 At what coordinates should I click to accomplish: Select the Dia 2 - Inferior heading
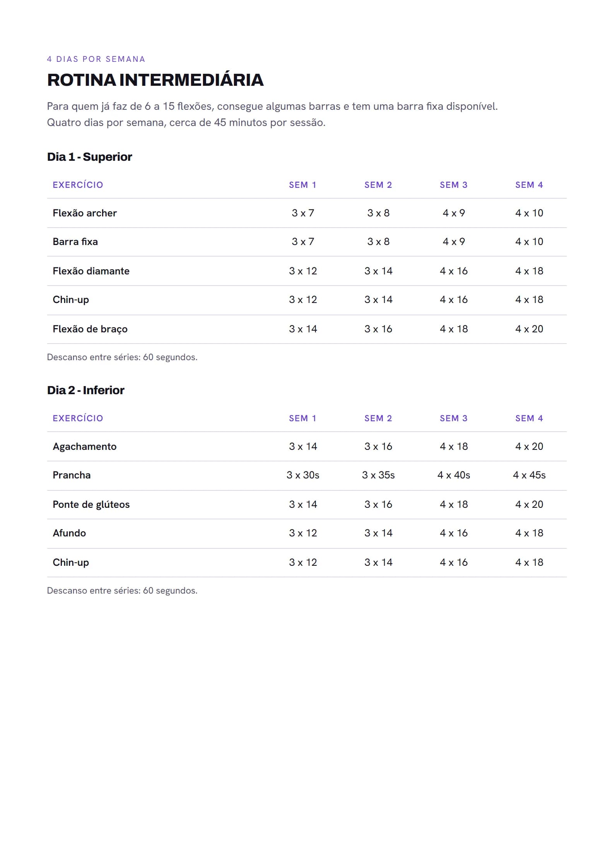pyautogui.click(x=85, y=390)
